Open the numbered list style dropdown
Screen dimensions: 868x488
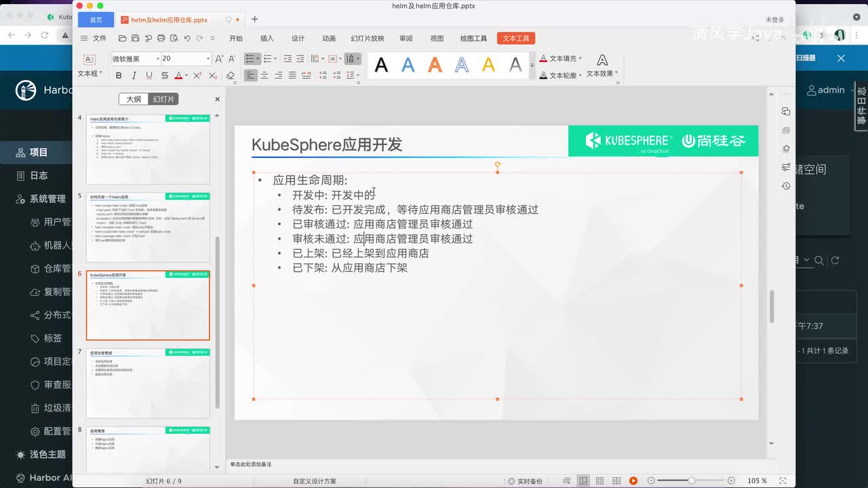pyautogui.click(x=275, y=59)
